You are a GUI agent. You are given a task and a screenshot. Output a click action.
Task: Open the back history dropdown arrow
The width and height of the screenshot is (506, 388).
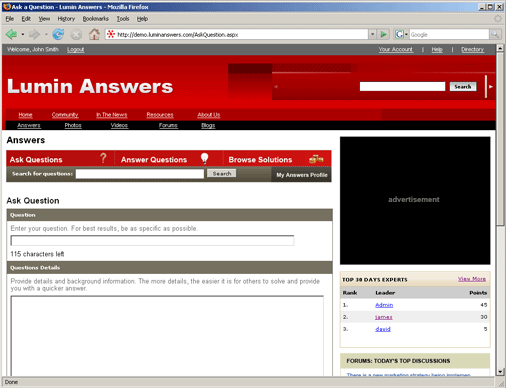[x=23, y=34]
